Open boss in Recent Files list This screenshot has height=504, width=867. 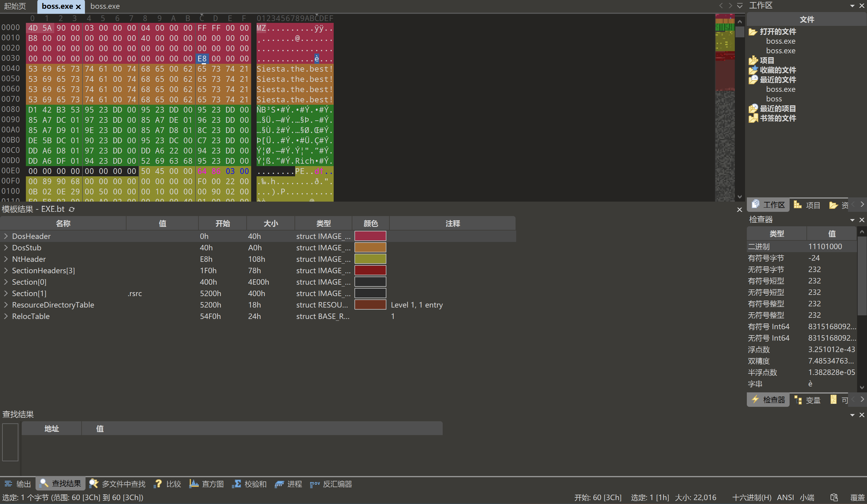coord(774,99)
